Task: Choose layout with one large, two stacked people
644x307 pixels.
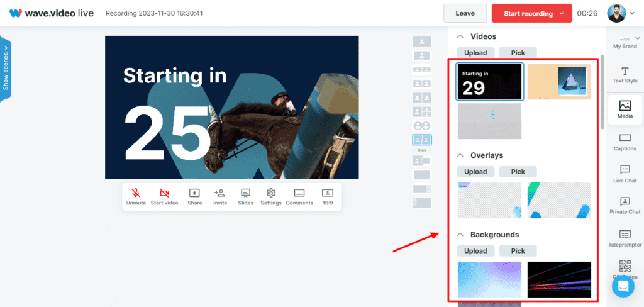Action: tap(422, 111)
